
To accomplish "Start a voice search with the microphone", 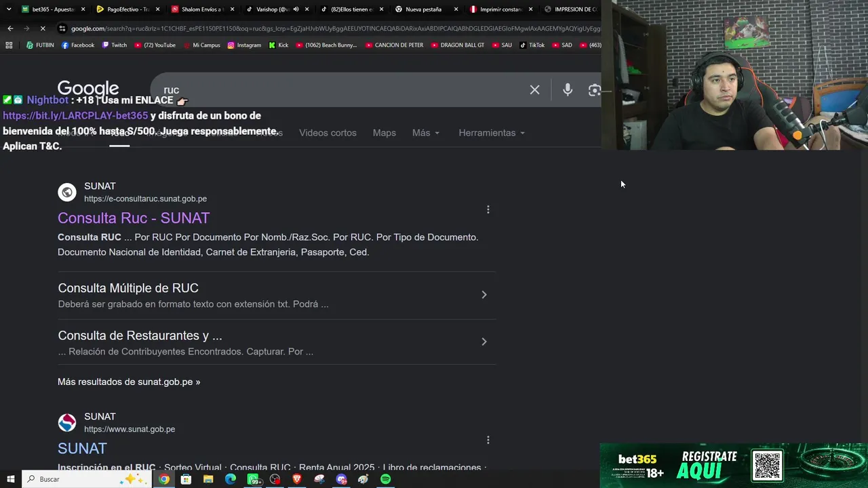I will click(568, 89).
